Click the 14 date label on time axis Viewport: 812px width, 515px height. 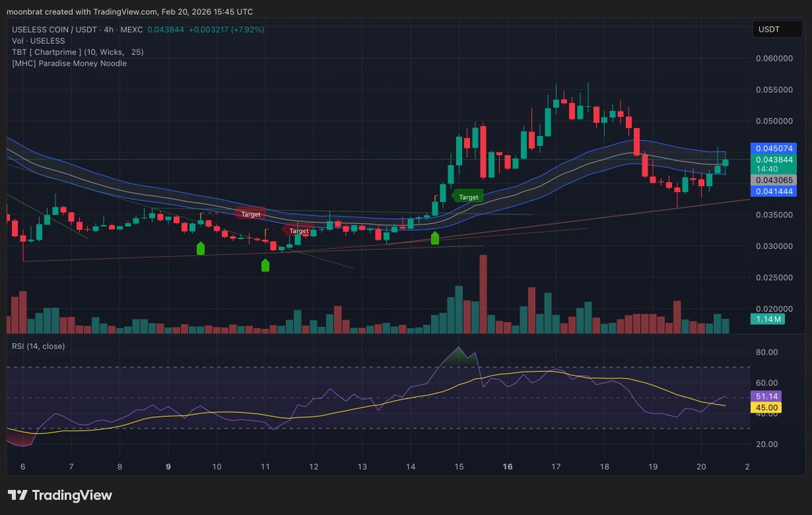tap(411, 467)
